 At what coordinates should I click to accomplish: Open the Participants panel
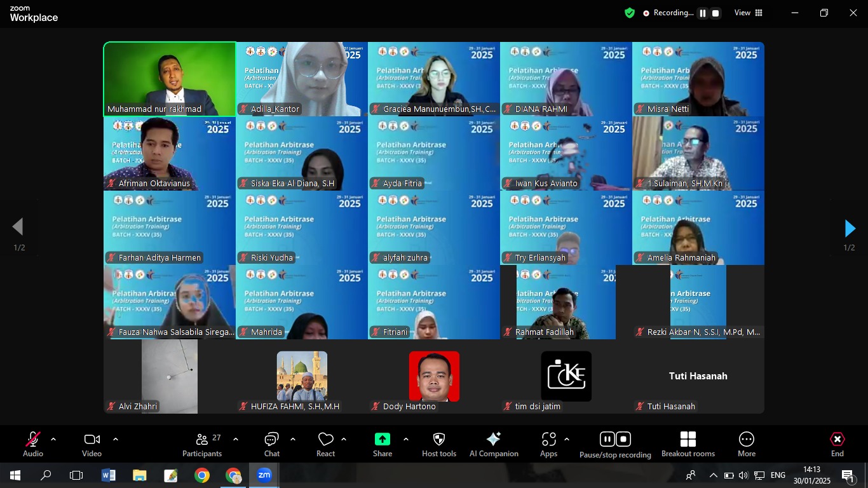click(x=202, y=444)
